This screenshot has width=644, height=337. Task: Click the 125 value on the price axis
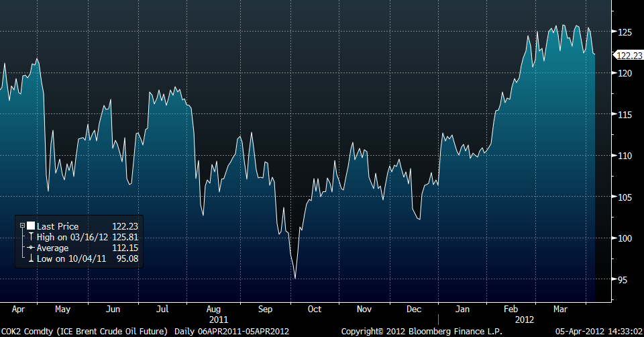tap(625, 32)
